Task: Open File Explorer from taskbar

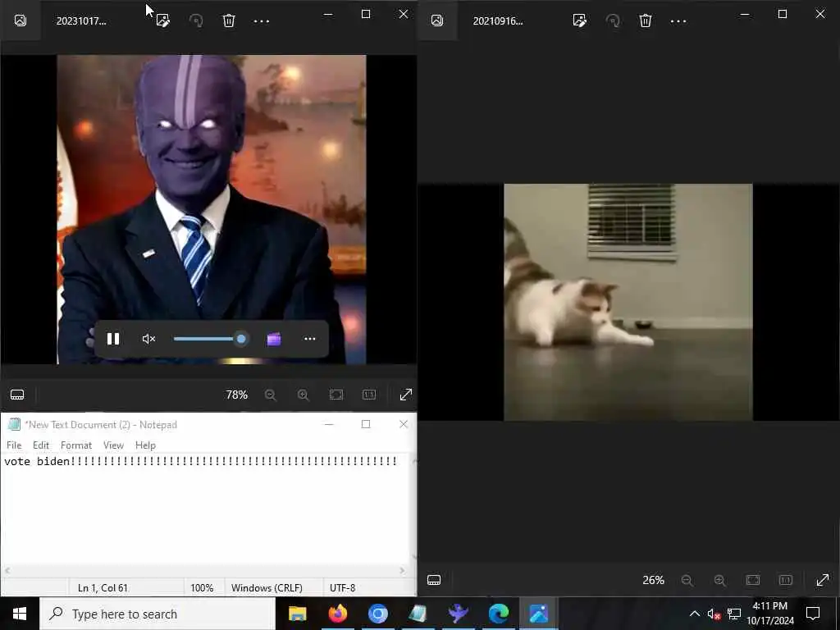Action: [x=297, y=614]
